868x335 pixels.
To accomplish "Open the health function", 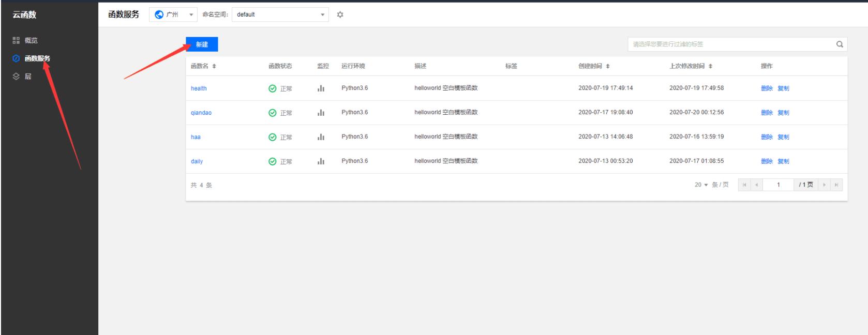I will (x=199, y=88).
